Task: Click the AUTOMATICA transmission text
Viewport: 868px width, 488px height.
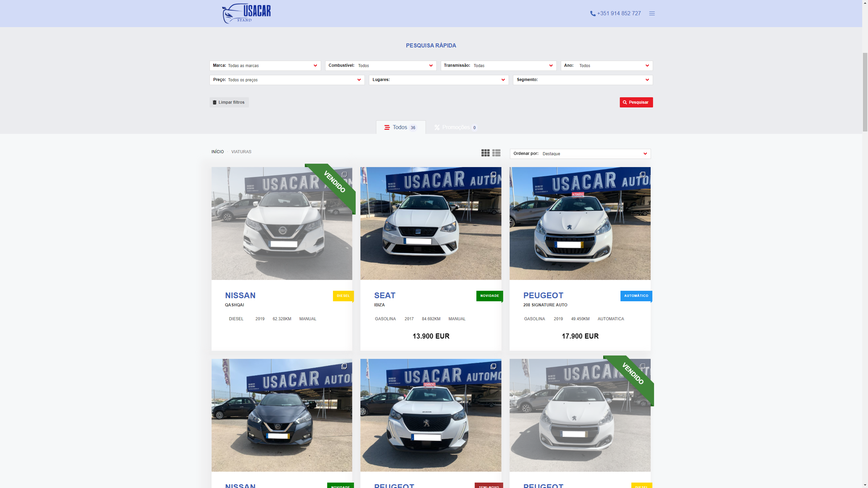Action: [611, 319]
